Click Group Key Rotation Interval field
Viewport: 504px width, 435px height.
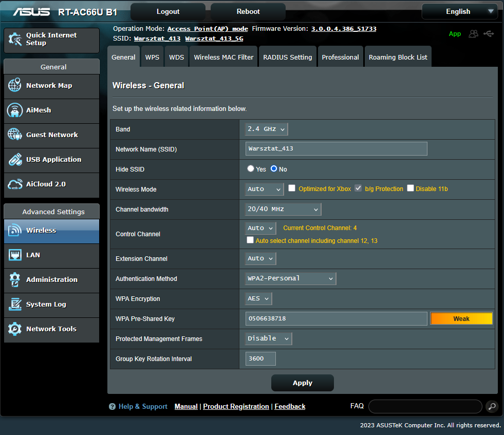pos(260,358)
